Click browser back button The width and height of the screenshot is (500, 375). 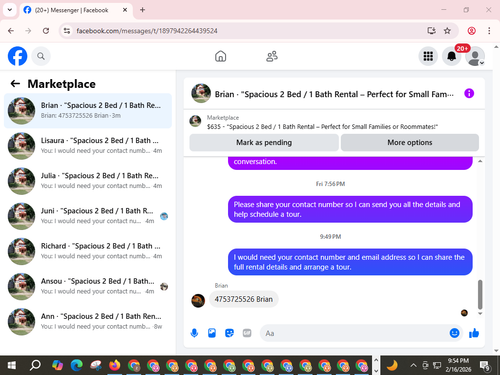(x=11, y=31)
